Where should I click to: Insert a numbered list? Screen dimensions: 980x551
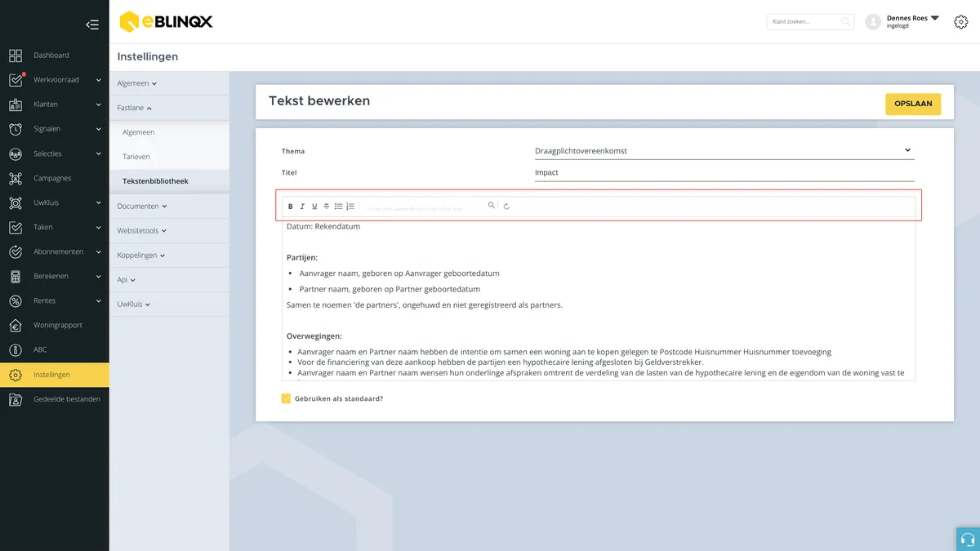pos(350,207)
